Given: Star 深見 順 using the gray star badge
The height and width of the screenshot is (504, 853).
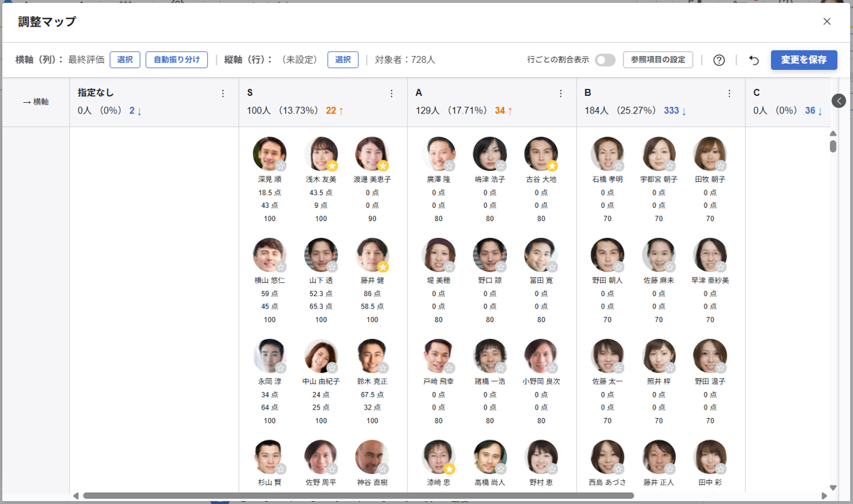Looking at the screenshot, I should pyautogui.click(x=279, y=165).
